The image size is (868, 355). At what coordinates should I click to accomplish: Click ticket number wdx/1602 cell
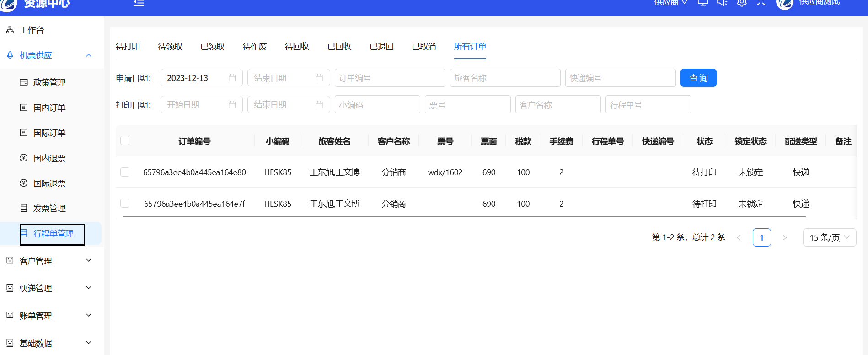[445, 172]
